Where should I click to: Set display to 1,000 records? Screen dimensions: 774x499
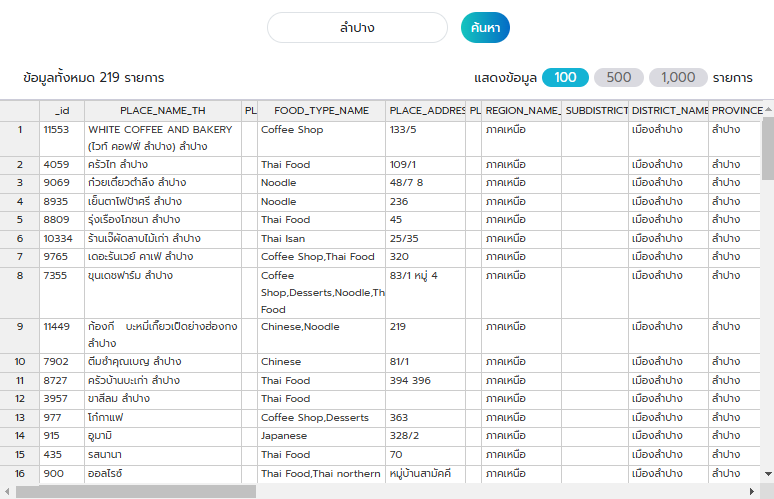pos(677,77)
